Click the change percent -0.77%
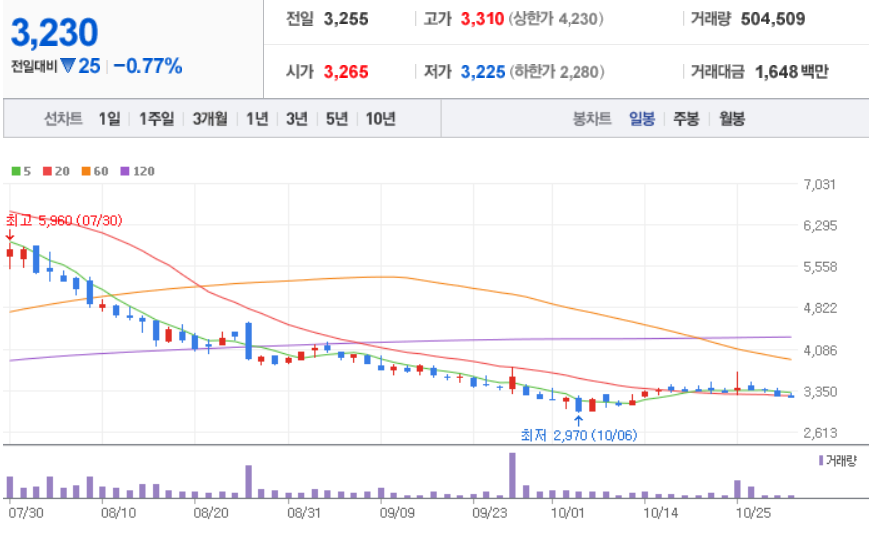The image size is (869, 541). point(147,67)
